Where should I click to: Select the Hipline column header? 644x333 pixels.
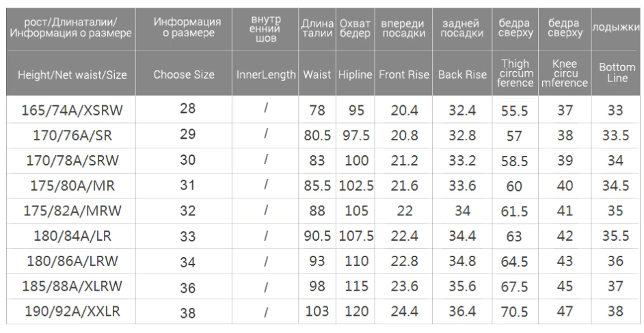pyautogui.click(x=354, y=74)
